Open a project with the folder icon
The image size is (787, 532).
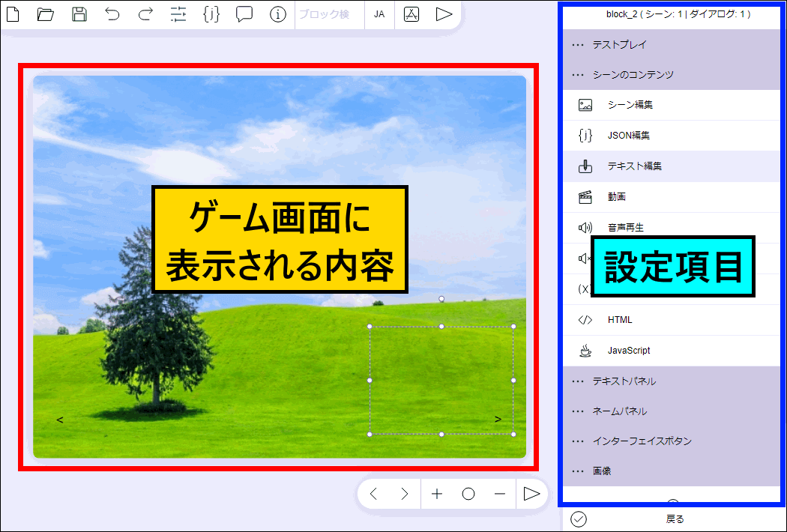point(46,14)
